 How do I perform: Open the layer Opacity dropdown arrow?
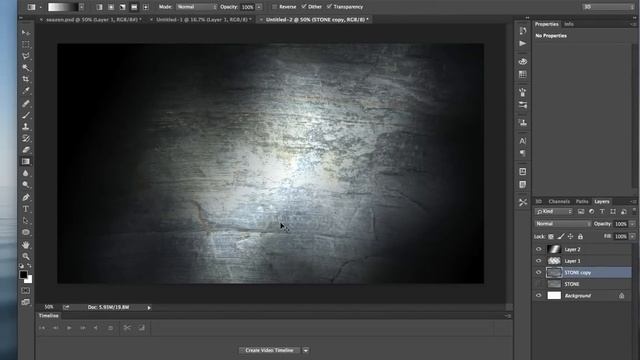(x=632, y=224)
